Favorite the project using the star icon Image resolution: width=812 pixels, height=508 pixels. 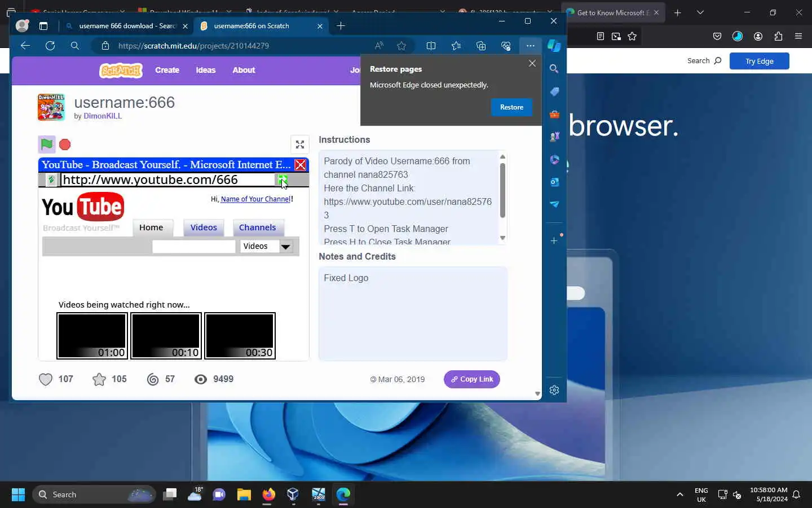point(99,379)
